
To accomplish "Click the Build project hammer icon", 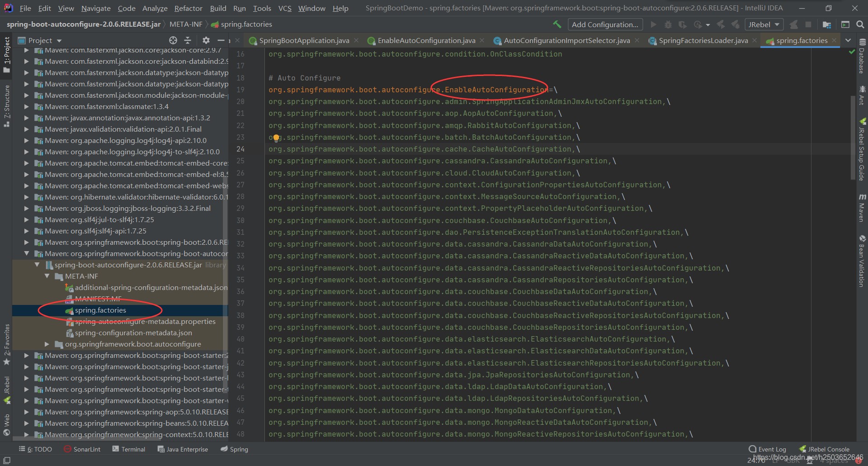I will 557,24.
